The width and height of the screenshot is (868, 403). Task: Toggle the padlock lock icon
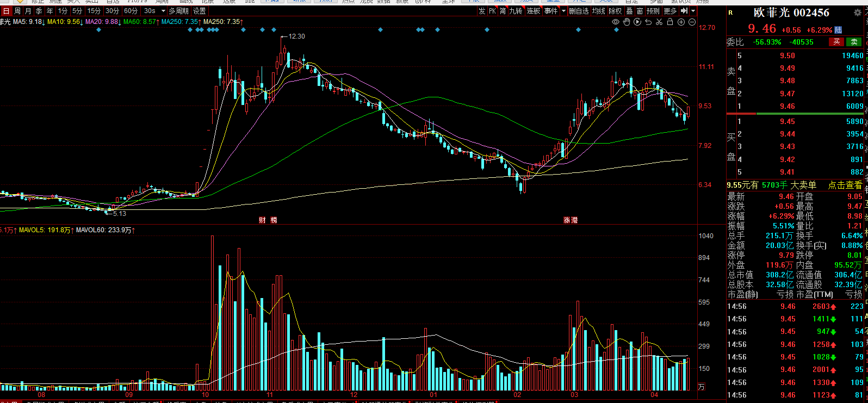click(670, 22)
